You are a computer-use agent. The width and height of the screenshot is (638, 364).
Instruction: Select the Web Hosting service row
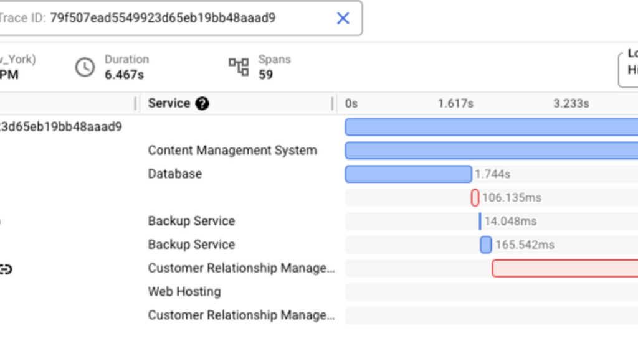(x=184, y=292)
